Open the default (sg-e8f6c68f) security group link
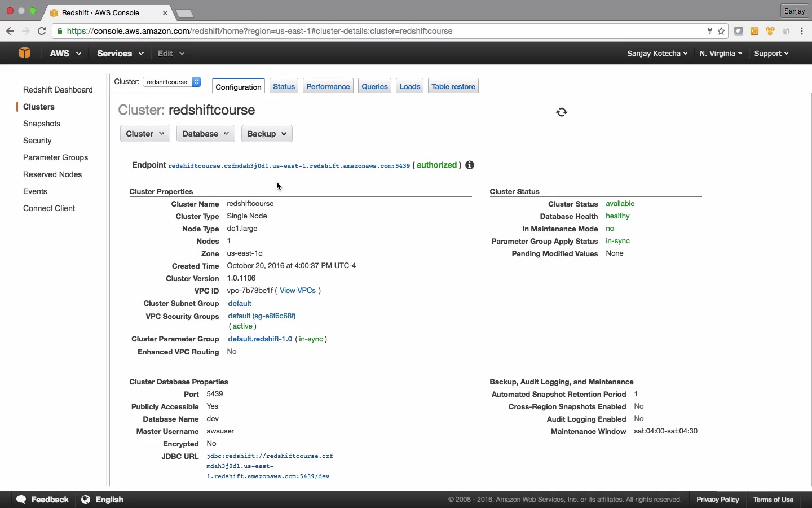 click(262, 316)
